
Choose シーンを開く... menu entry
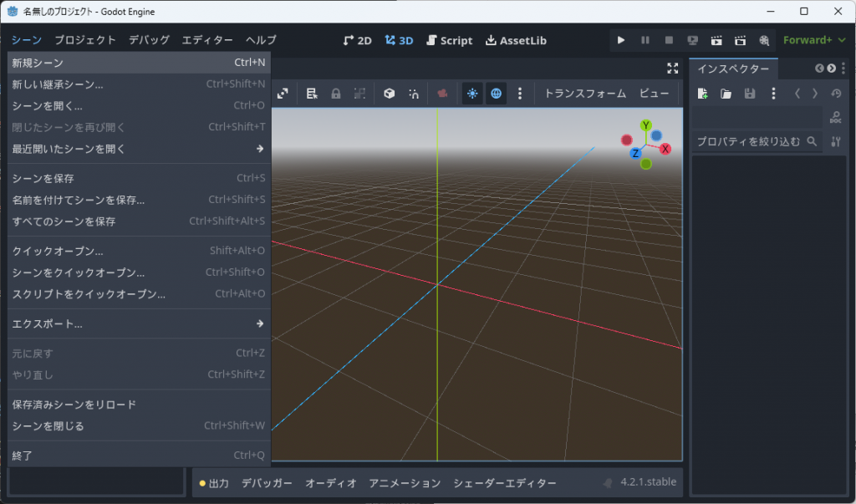pyautogui.click(x=139, y=105)
